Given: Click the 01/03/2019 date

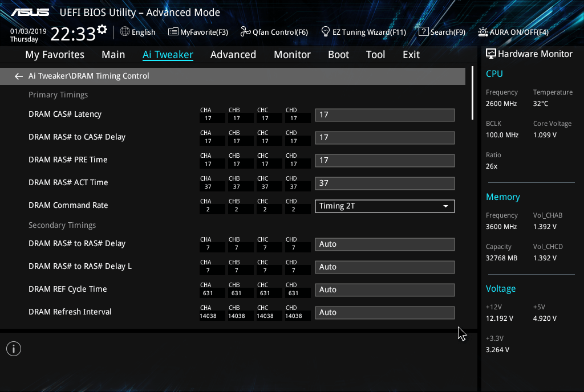Looking at the screenshot, I should point(29,31).
